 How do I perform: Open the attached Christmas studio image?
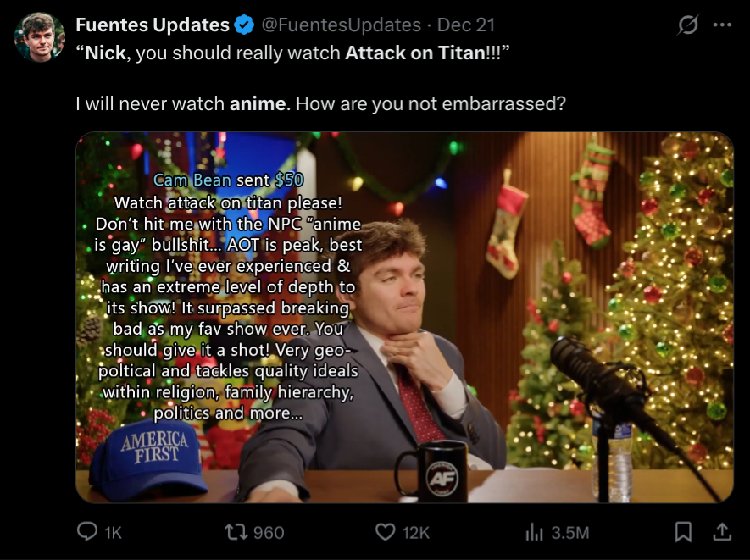tap(404, 318)
